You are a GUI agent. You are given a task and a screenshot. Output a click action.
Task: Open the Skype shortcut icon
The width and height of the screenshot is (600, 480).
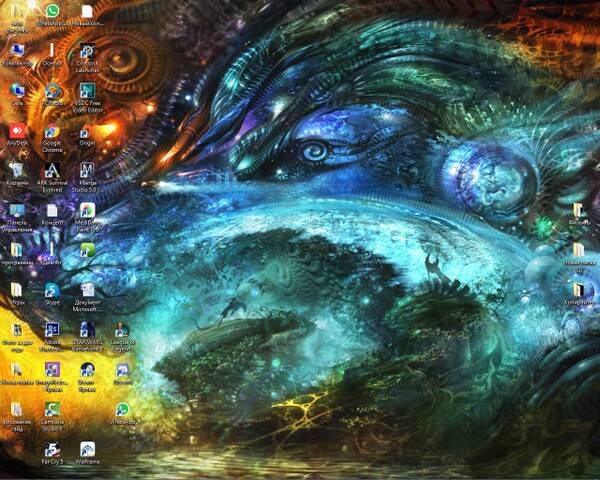pos(52,290)
